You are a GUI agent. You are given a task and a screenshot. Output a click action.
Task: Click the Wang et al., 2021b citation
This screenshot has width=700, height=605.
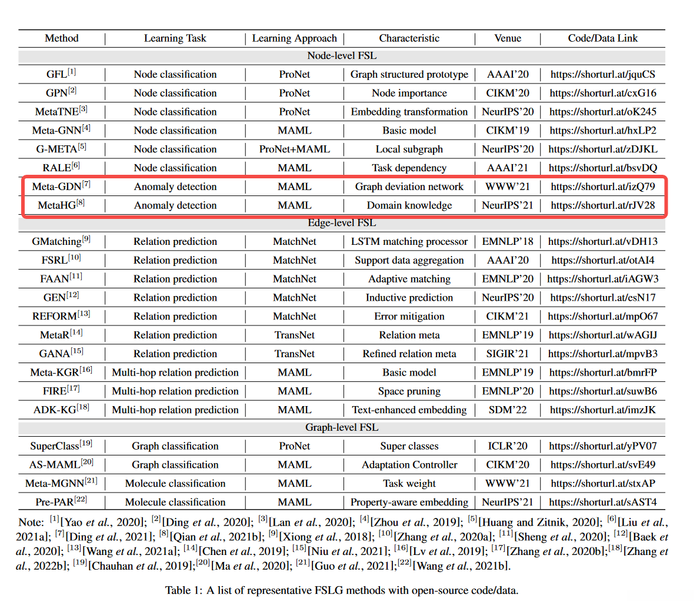click(x=461, y=566)
